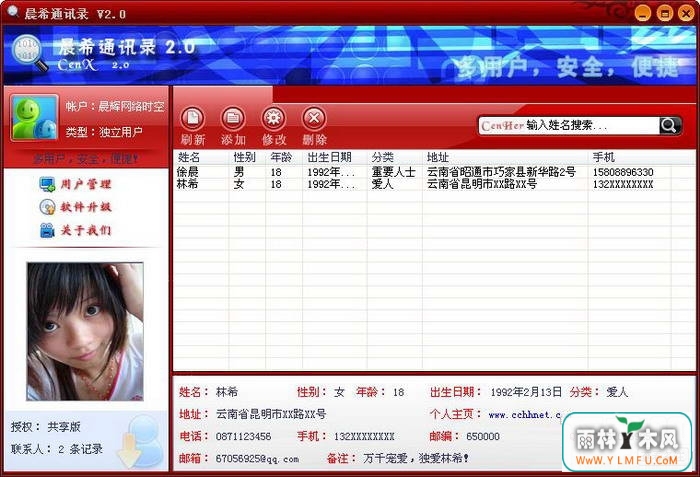The height and width of the screenshot is (477, 700).
Task: Click account name 晨辉网络时空
Action: point(131,106)
